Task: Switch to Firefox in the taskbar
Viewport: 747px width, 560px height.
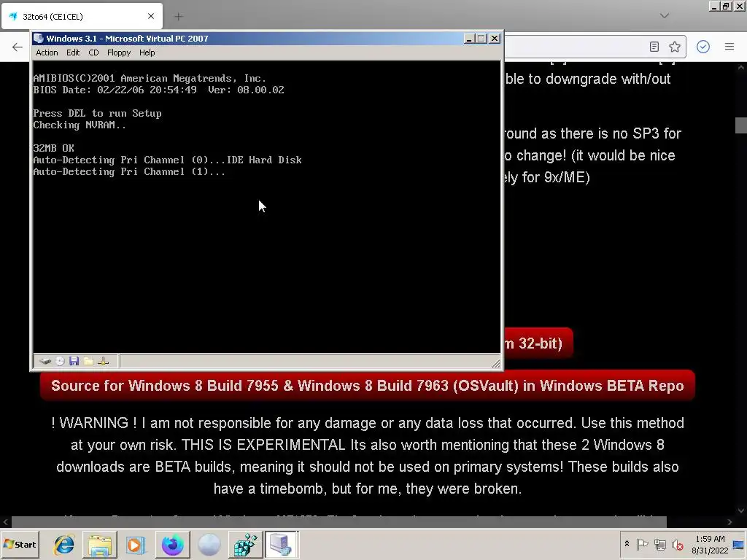Action: point(172,545)
